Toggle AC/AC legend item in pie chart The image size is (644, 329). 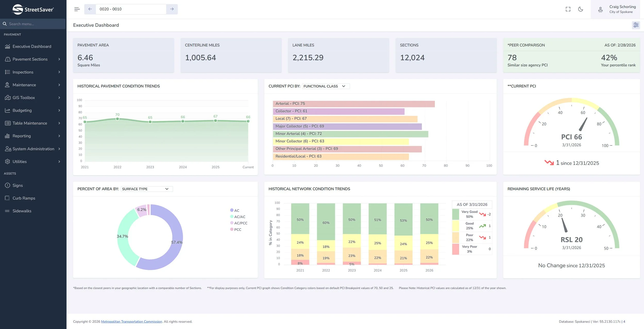click(238, 217)
